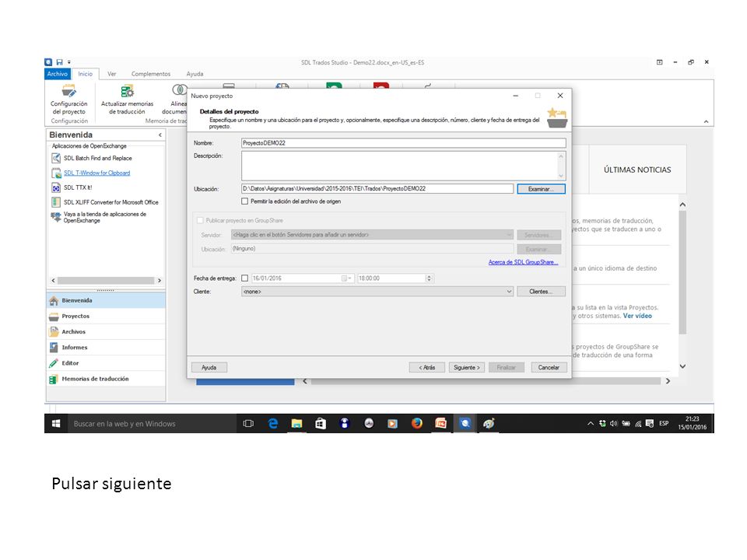Go back with the Atrás button

pyautogui.click(x=427, y=368)
